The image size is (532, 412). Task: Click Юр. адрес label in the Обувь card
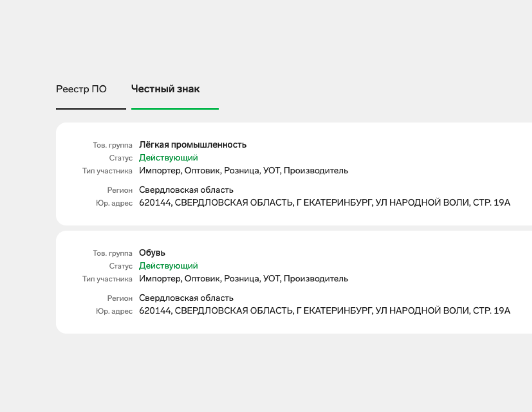(x=114, y=311)
